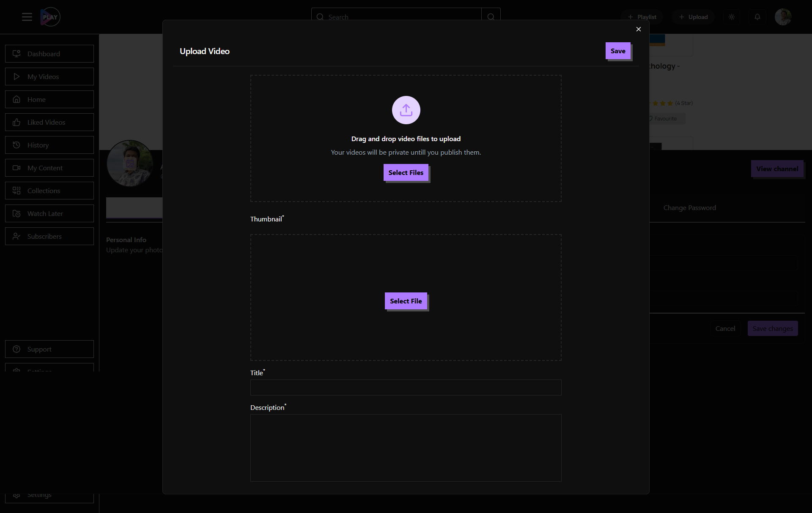The width and height of the screenshot is (812, 513).
Task: Go to the Collections sidebar item
Action: coord(49,191)
